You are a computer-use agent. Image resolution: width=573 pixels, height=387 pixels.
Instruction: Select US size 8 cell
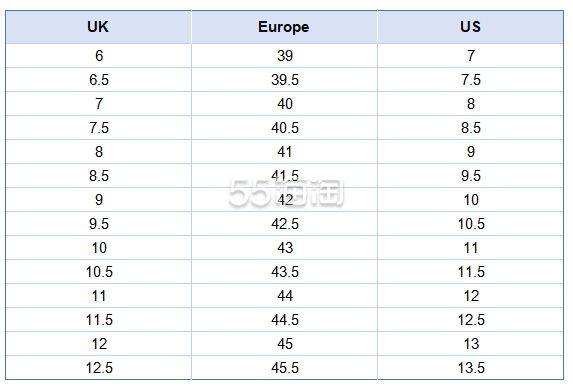click(470, 104)
